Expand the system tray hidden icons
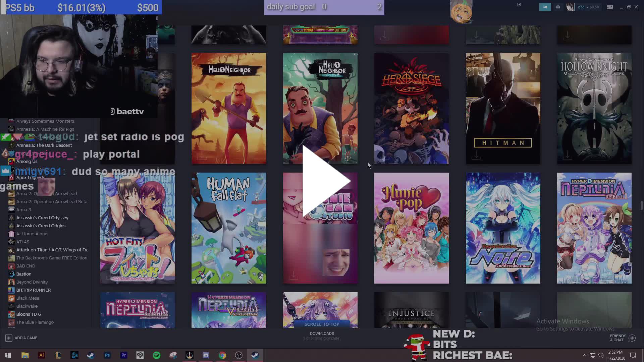The width and height of the screenshot is (644, 362). tap(585, 355)
